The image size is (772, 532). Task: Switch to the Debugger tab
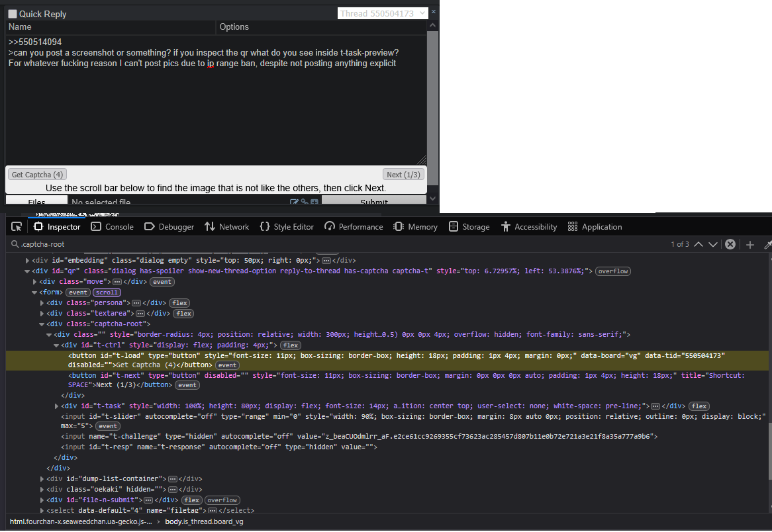coord(169,227)
